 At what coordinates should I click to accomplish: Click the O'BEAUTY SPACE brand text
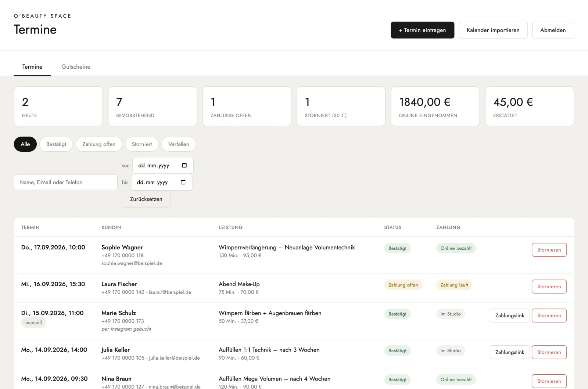(x=43, y=16)
